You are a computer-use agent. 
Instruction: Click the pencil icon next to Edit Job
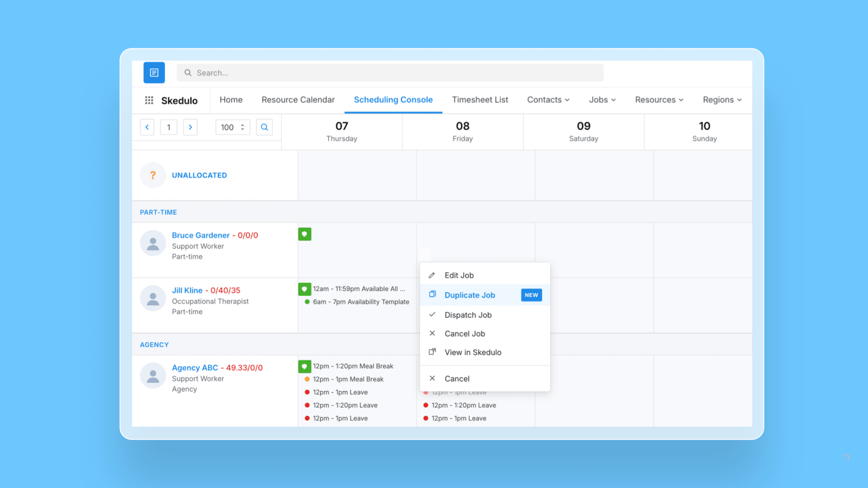pyautogui.click(x=432, y=275)
